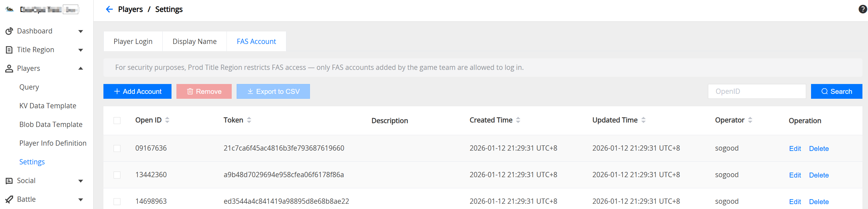868x209 pixels.
Task: Click the back arrow next to Players
Action: point(109,10)
